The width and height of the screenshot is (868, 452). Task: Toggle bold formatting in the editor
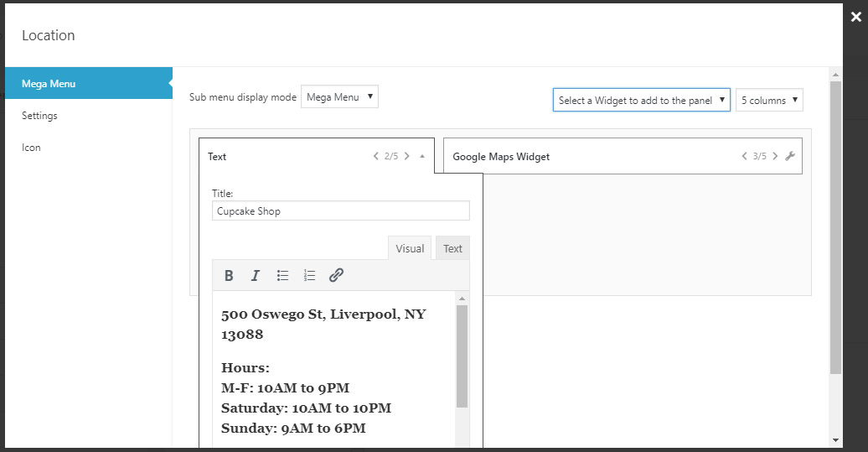pos(229,275)
